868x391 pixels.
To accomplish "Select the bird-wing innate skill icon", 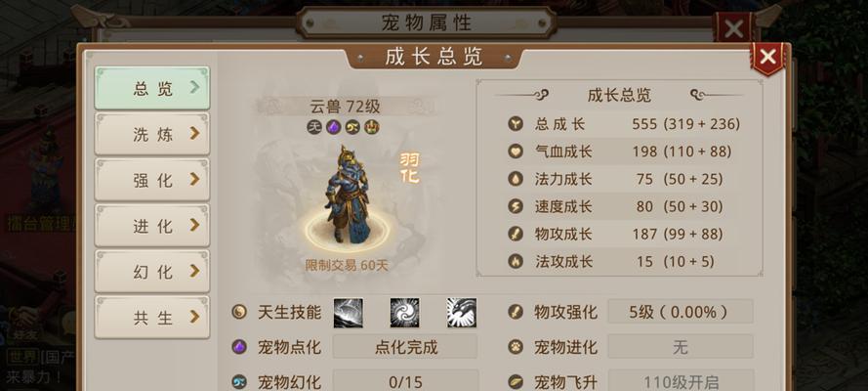I will (462, 313).
